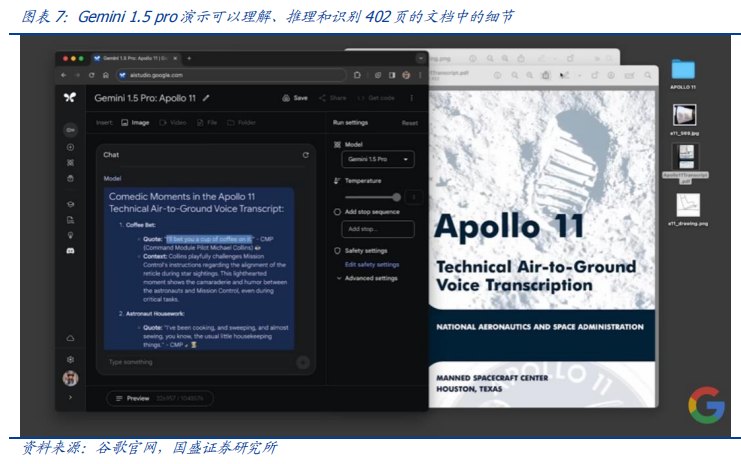The image size is (741, 464).
Task: Insert a File into the prompt
Action: 207,122
